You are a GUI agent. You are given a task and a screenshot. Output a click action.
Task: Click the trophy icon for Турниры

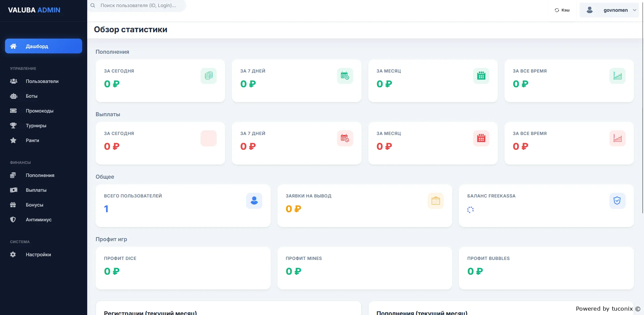pos(13,126)
